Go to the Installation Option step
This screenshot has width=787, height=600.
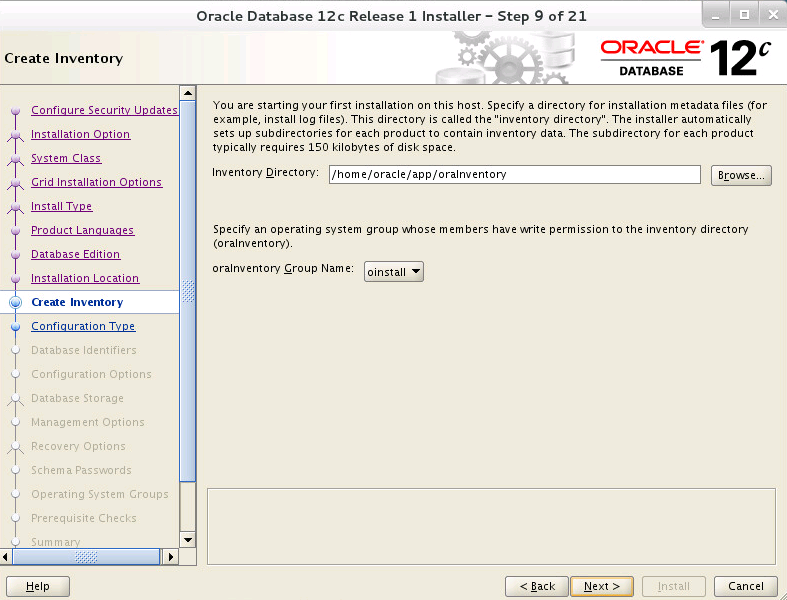80,134
